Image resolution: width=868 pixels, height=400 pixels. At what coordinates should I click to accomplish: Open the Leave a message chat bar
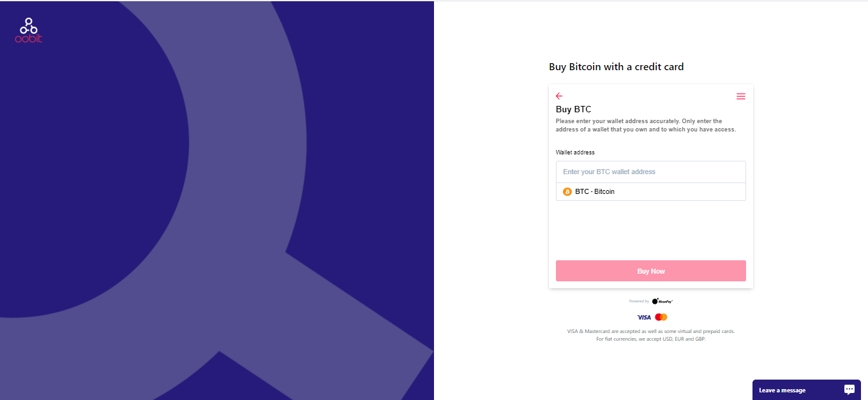(x=807, y=390)
